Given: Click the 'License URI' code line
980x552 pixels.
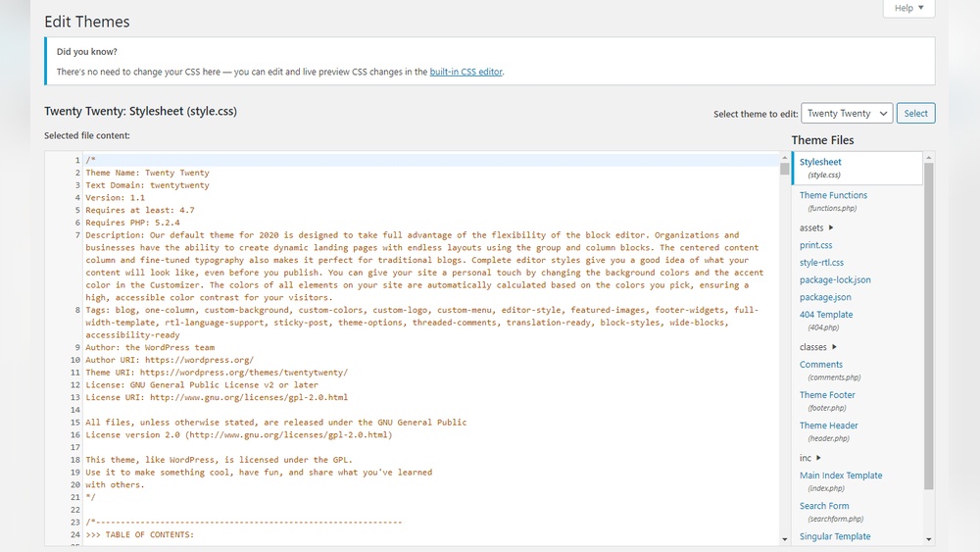Looking at the screenshot, I should click(217, 398).
